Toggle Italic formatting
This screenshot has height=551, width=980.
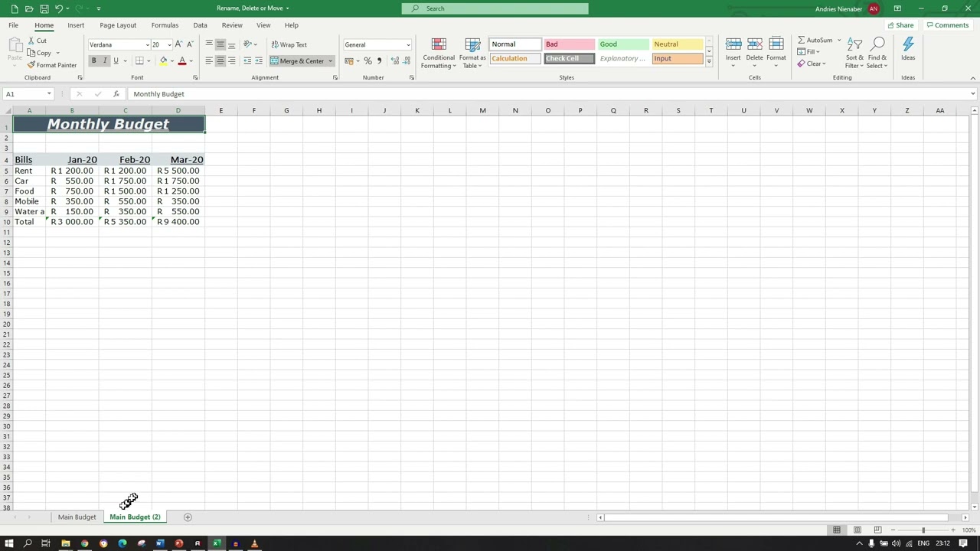click(105, 61)
